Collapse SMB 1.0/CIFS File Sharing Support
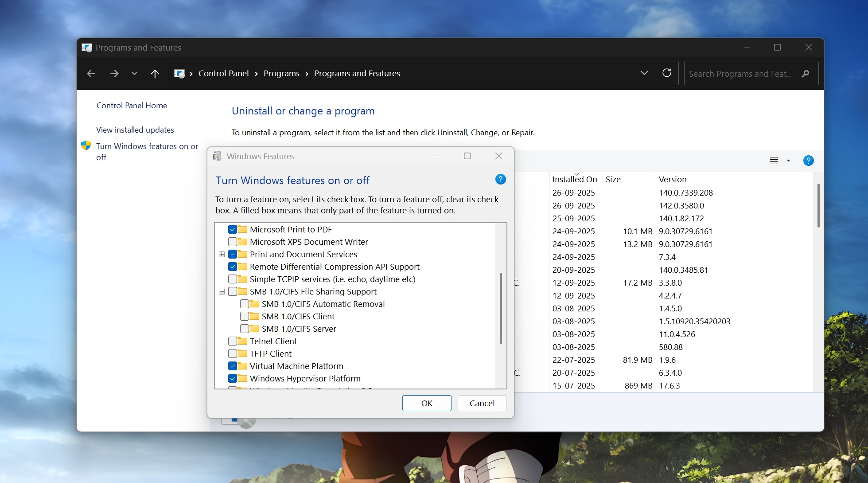The image size is (868, 483). [x=222, y=291]
